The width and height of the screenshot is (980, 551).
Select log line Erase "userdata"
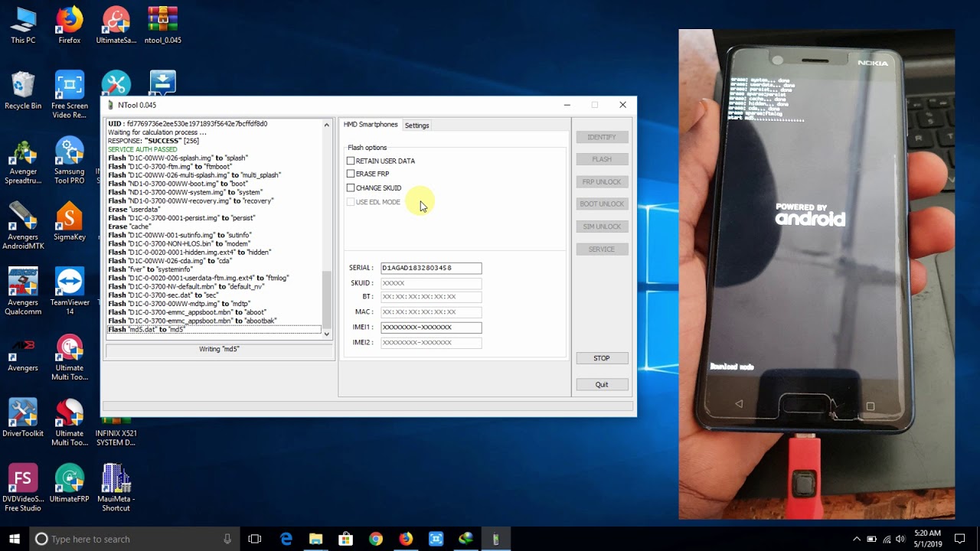[x=134, y=209]
